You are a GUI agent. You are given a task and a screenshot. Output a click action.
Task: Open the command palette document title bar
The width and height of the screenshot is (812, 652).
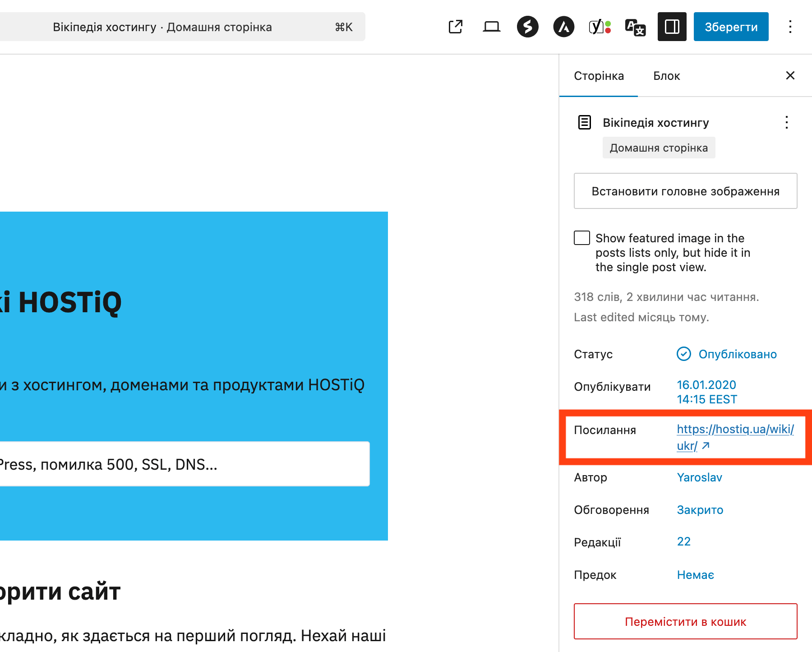(182, 27)
